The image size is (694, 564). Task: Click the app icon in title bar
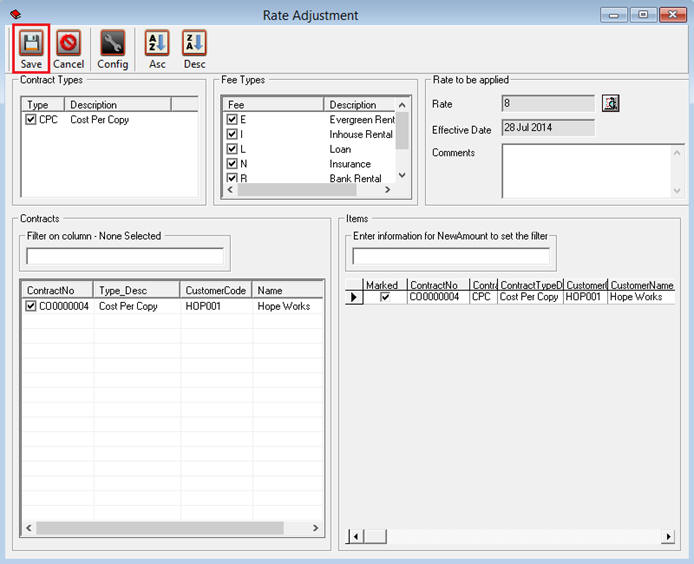pos(15,15)
